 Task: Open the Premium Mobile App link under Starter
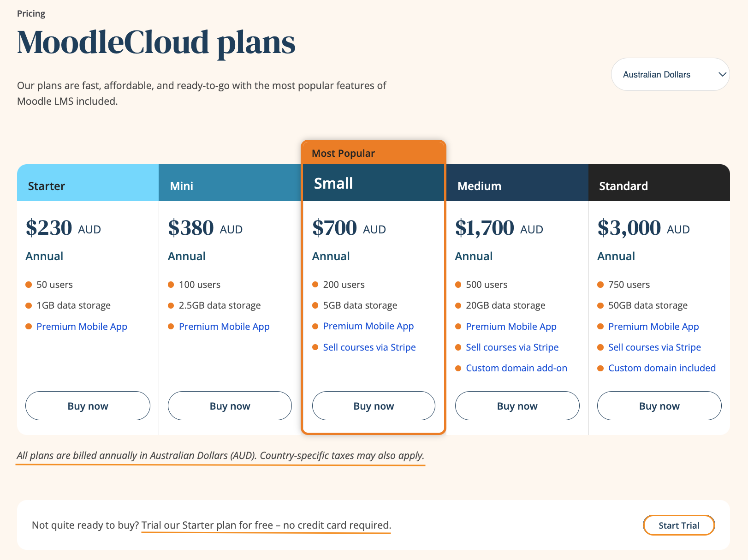(x=82, y=326)
